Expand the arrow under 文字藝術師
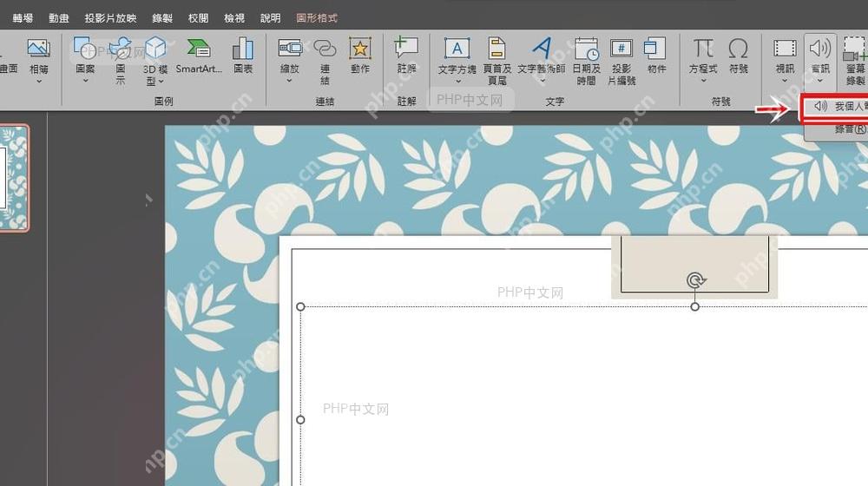Viewport: 868px width, 486px height. click(x=542, y=81)
